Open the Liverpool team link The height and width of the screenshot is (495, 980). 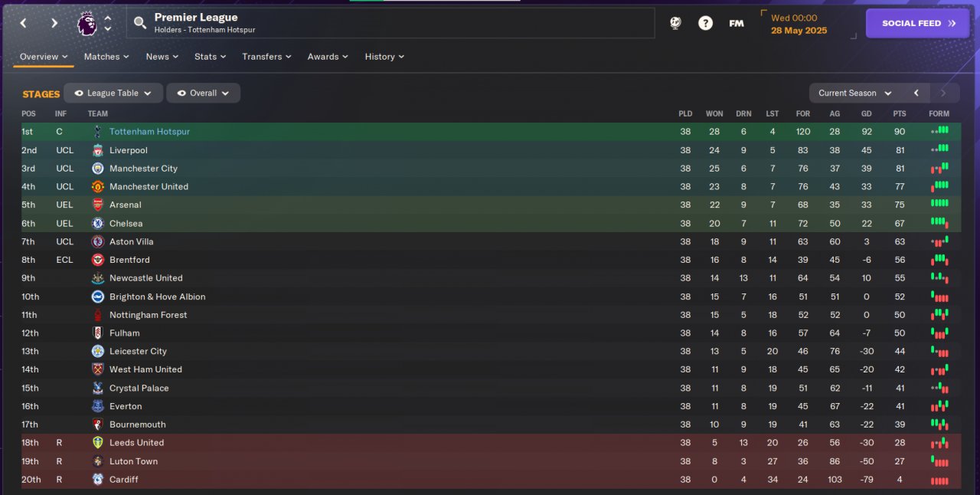click(128, 150)
